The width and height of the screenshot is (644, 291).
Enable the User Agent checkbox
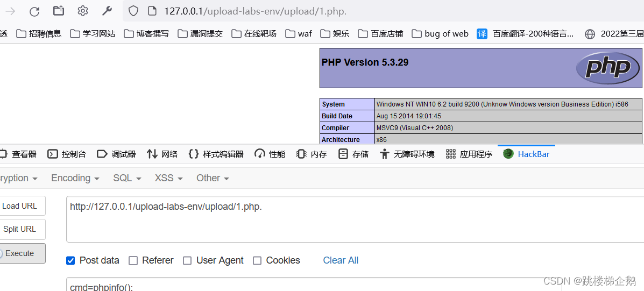point(187,261)
